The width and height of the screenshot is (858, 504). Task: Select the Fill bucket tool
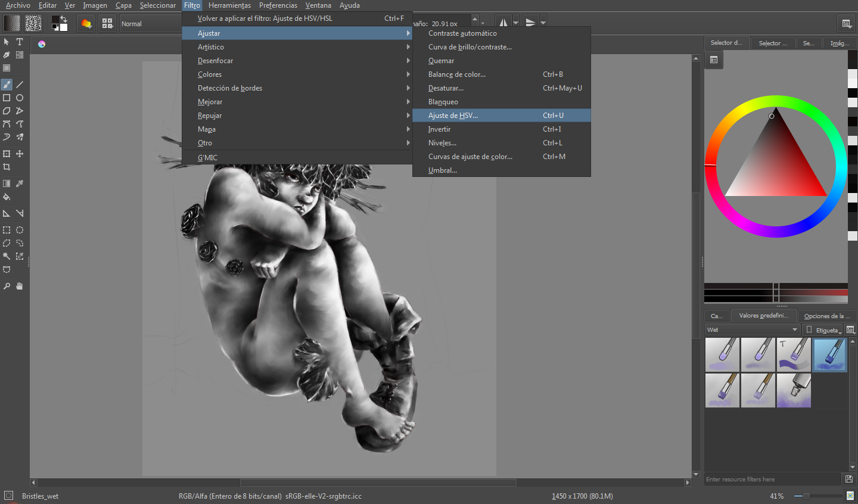7,197
